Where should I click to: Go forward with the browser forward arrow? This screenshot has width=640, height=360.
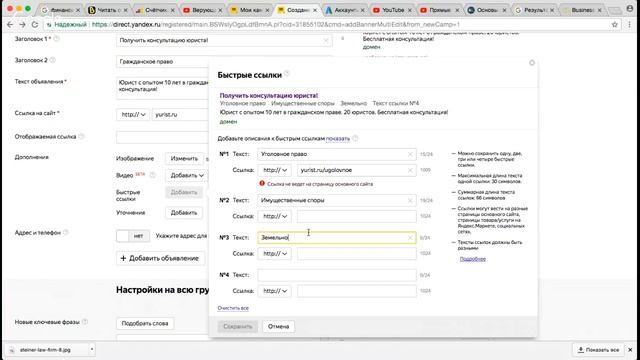click(22, 24)
